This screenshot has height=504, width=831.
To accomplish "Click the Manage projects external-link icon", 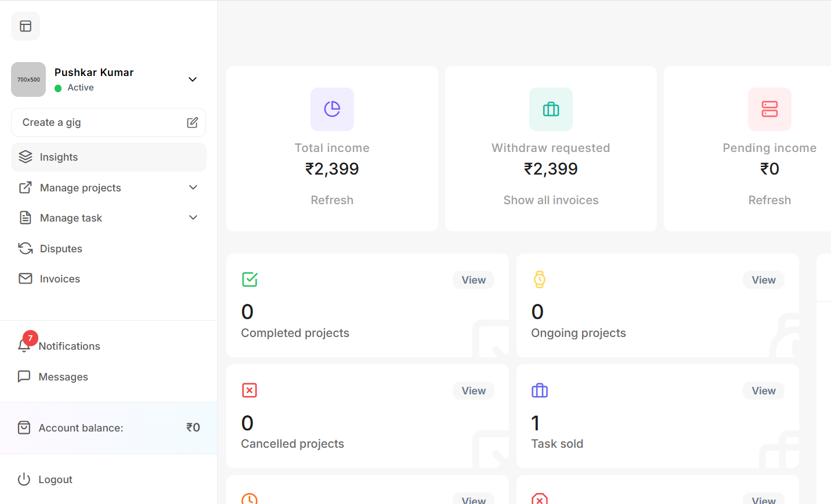I will (26, 187).
